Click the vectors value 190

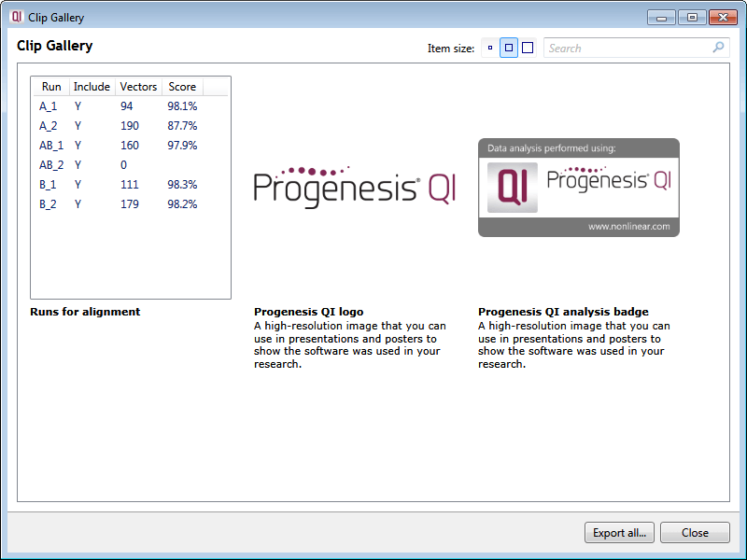130,126
